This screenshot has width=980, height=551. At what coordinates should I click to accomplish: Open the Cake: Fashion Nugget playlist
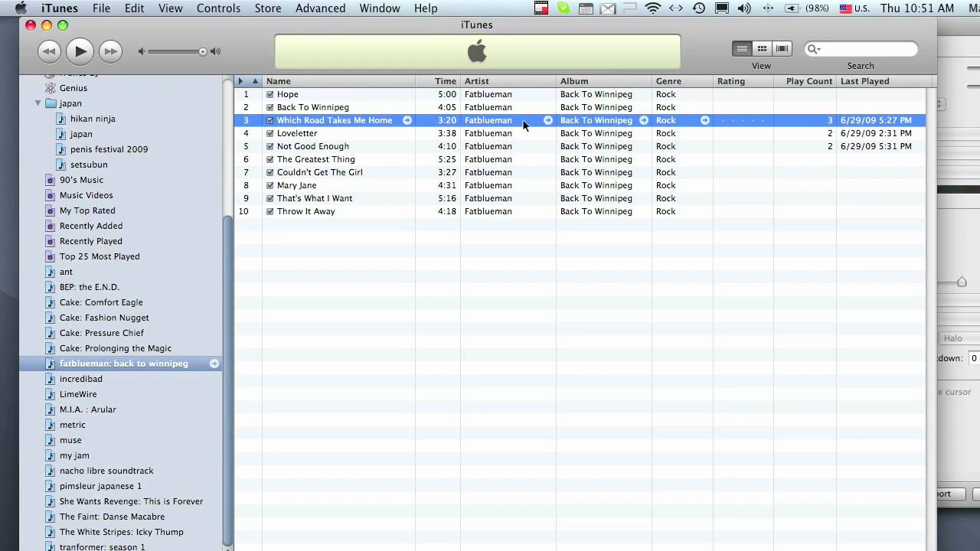(104, 318)
